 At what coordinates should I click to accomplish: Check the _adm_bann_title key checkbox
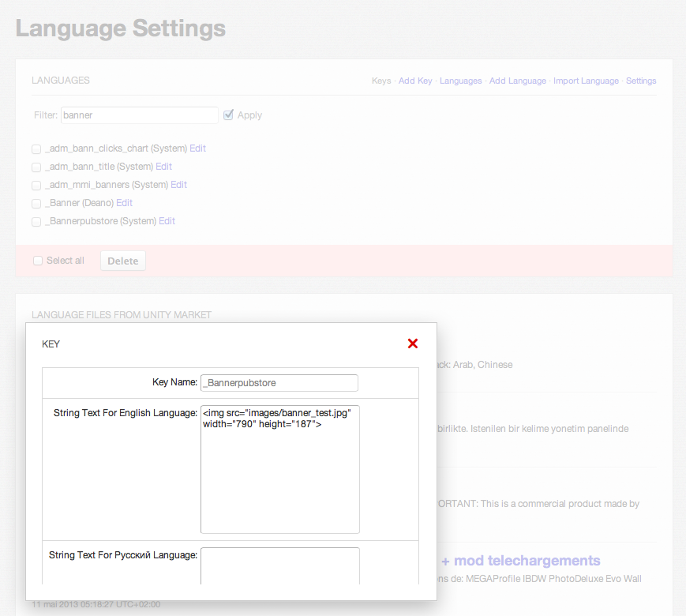(x=36, y=167)
